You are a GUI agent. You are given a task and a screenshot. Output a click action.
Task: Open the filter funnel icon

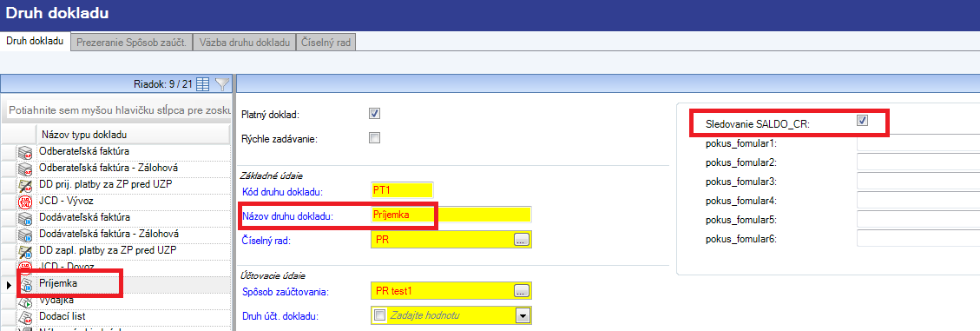coord(222,83)
